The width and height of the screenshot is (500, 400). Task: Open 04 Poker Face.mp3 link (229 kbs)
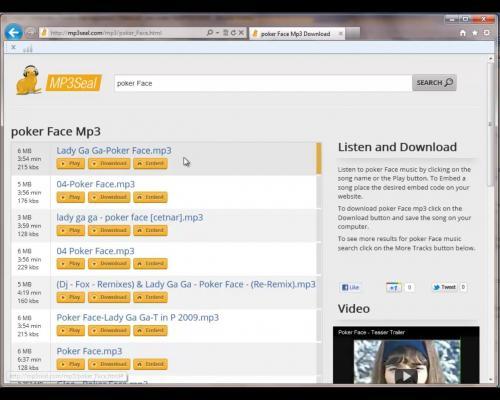click(x=95, y=251)
